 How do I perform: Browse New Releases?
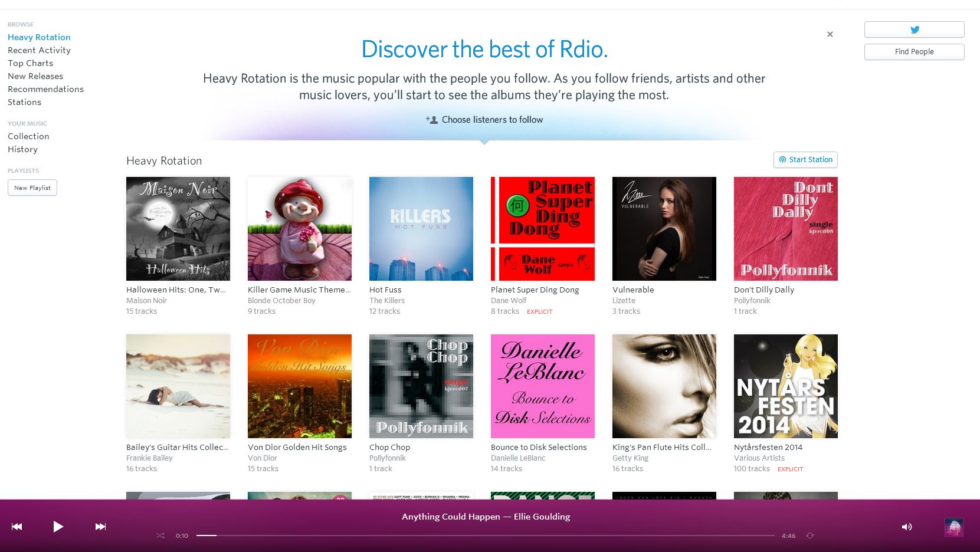pos(35,76)
